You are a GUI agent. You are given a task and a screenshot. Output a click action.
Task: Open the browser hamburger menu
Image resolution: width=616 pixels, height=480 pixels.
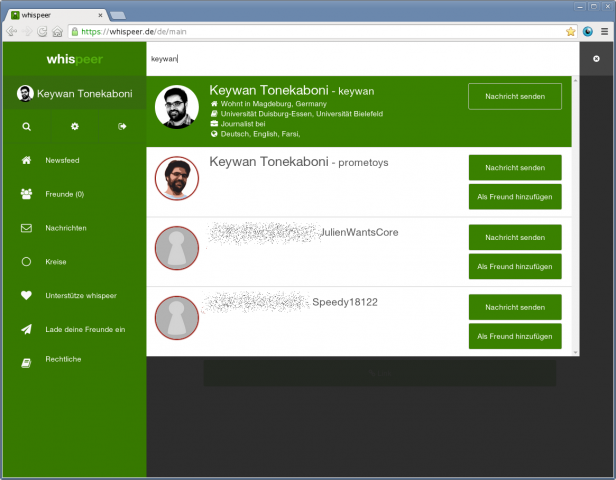click(602, 31)
